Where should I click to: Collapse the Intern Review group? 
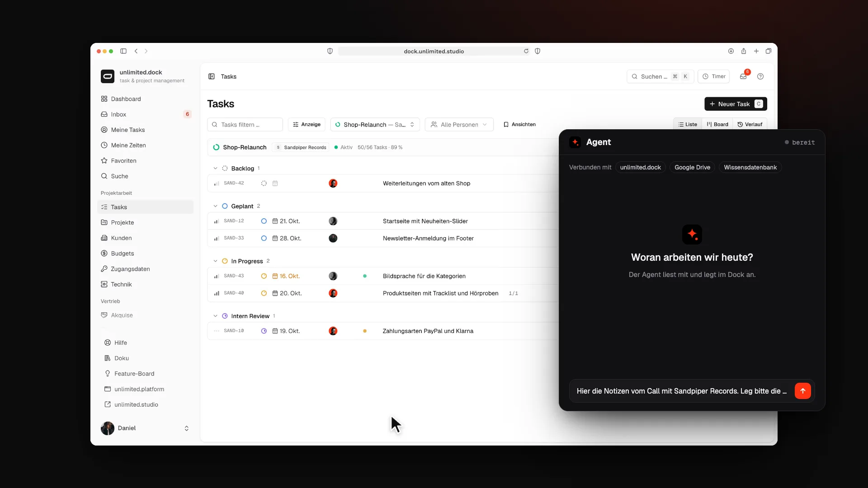215,316
